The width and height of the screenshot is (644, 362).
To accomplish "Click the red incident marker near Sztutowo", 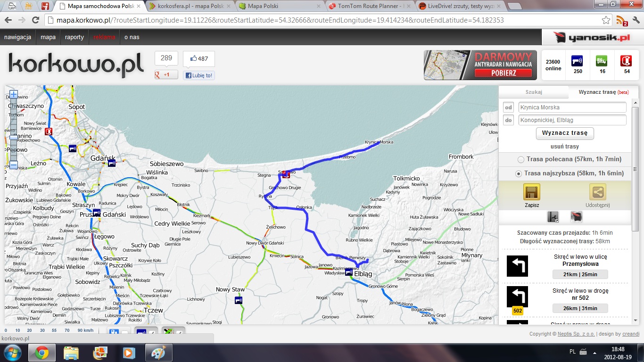I will [286, 174].
